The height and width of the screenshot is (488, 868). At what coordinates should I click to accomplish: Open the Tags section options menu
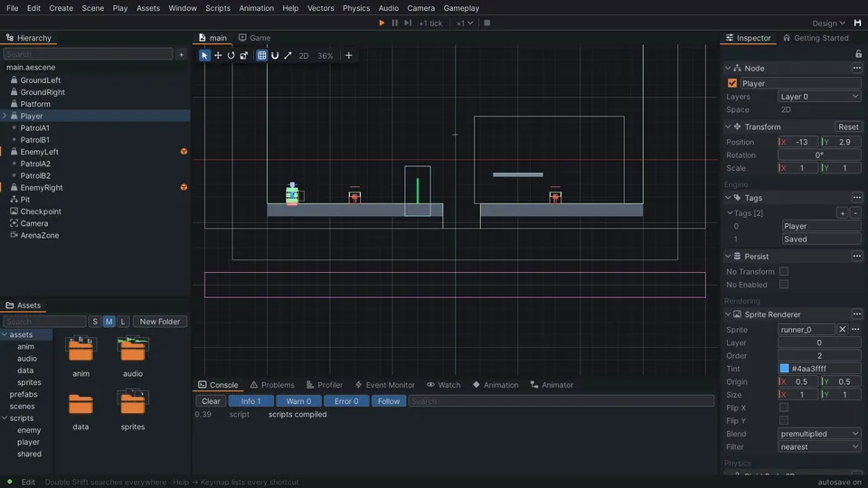pos(857,198)
